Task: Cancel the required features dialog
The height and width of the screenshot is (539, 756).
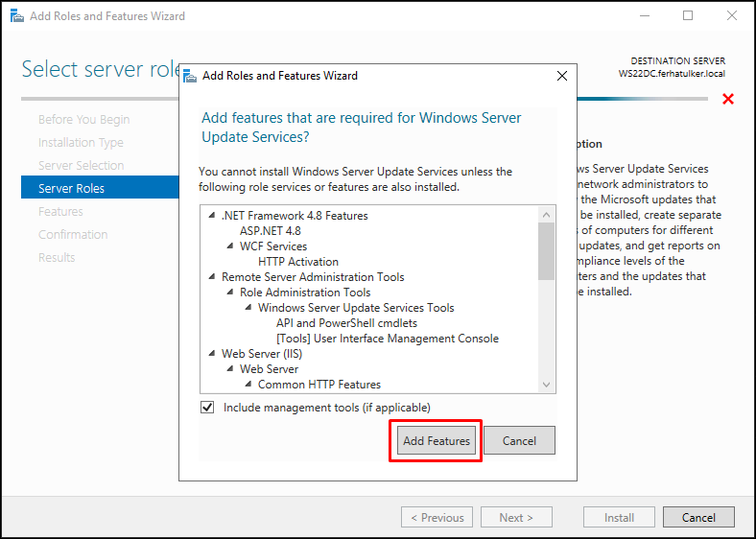Action: [519, 440]
